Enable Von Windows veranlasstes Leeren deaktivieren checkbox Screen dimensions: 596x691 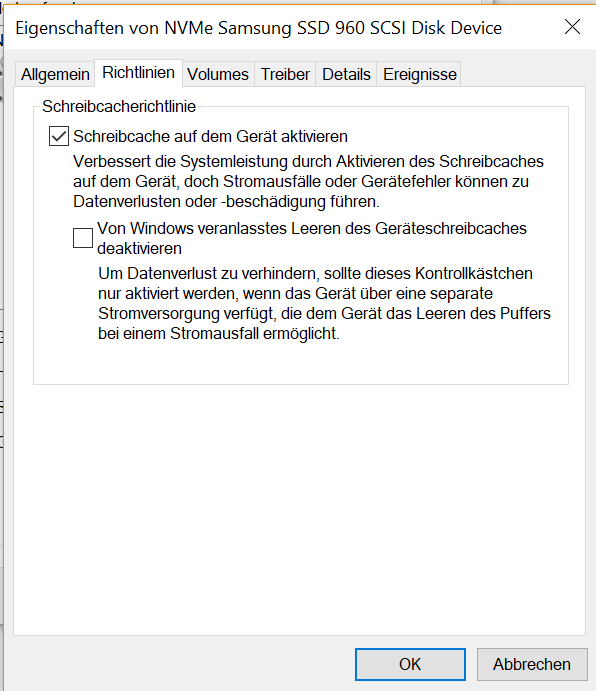click(x=83, y=238)
